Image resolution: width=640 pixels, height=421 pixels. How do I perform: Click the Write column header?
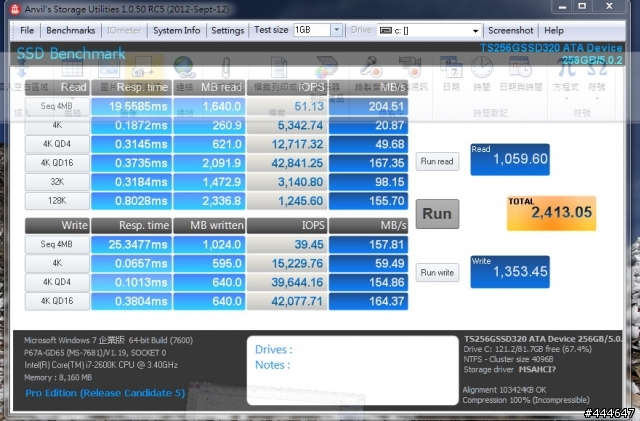pyautogui.click(x=57, y=225)
